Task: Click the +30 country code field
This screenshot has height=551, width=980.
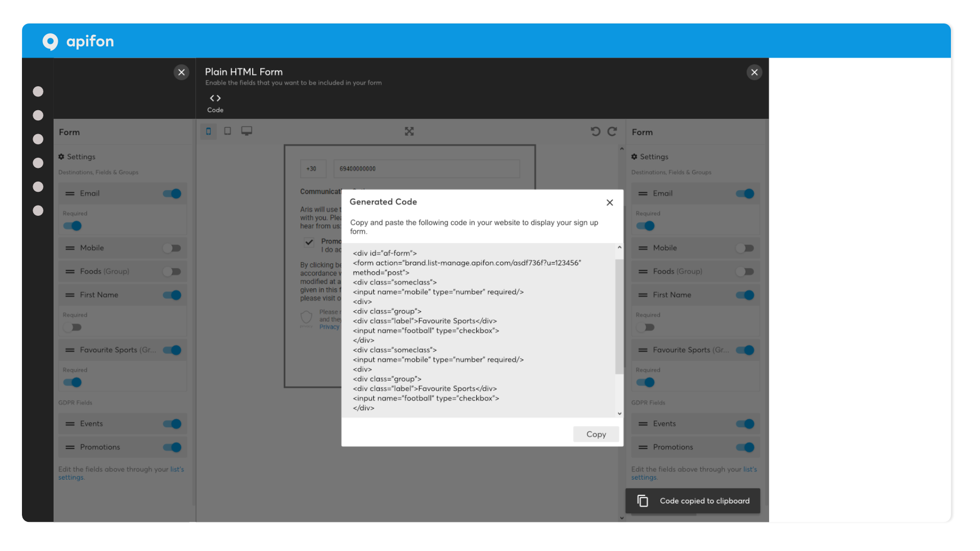Action: pyautogui.click(x=313, y=169)
